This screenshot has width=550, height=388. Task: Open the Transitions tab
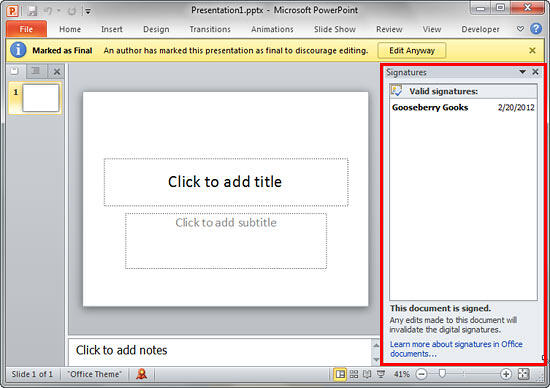[210, 29]
